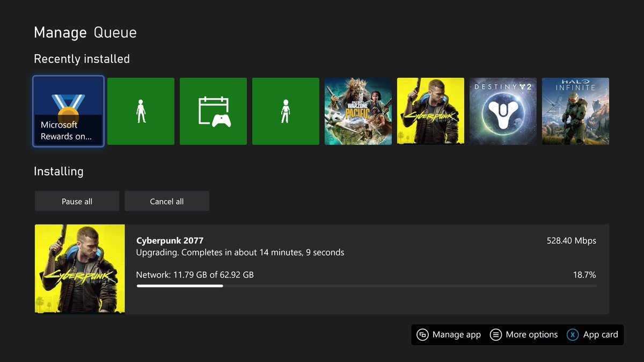The width and height of the screenshot is (644, 362).
Task: Click the App card label
Action: pos(601,335)
